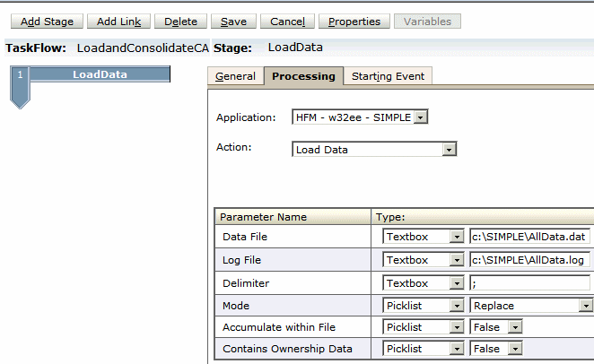The height and width of the screenshot is (364, 594).
Task: Click the Add Stage button
Action: 47,21
